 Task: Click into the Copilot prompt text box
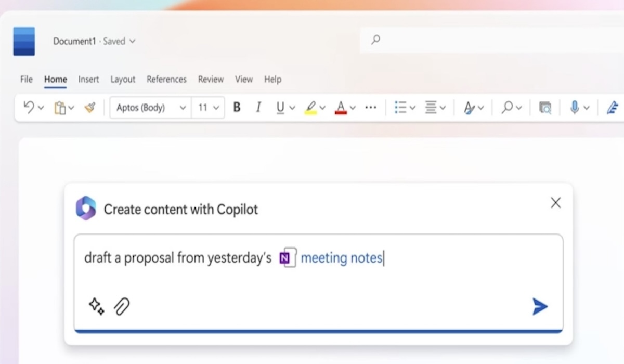pos(318,283)
